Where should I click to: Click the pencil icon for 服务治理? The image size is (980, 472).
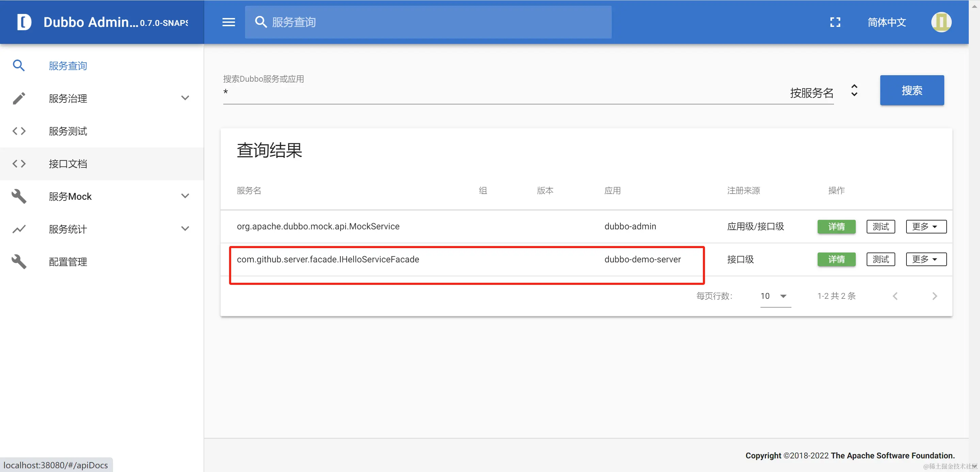pyautogui.click(x=19, y=98)
